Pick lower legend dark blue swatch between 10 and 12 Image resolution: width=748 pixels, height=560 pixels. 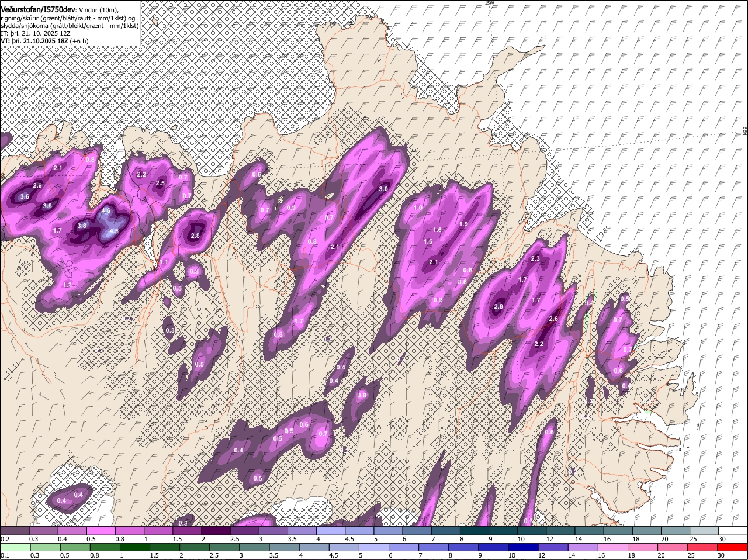coord(523,547)
